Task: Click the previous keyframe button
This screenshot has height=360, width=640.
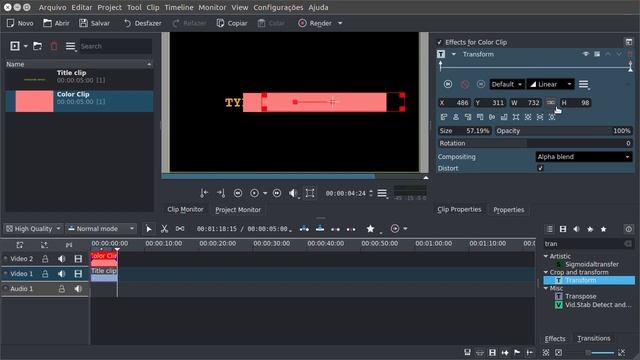Action: (x=448, y=84)
